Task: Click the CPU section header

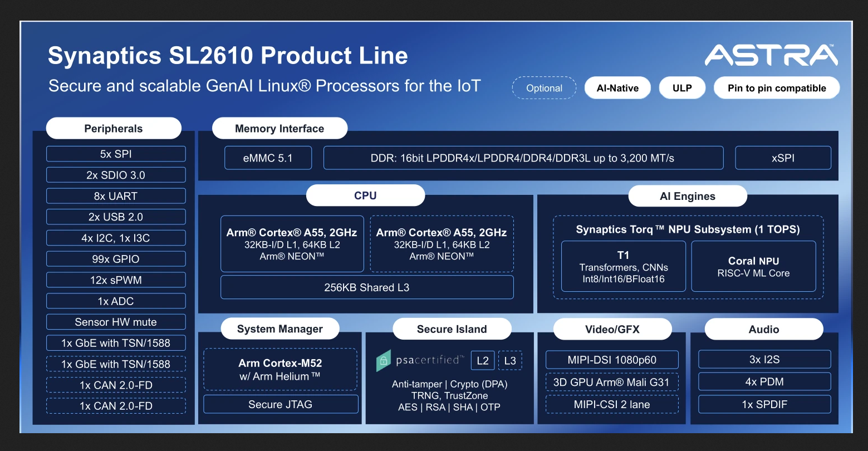Action: coord(365,195)
